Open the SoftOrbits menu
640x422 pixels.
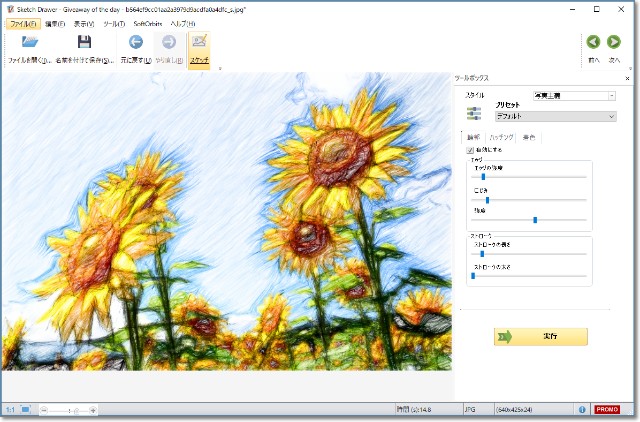click(x=148, y=23)
